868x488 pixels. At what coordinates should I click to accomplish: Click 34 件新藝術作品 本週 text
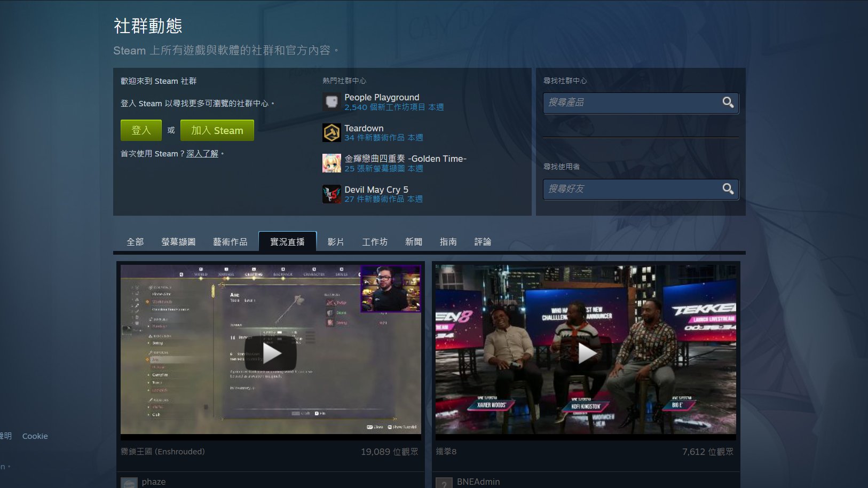[384, 138]
